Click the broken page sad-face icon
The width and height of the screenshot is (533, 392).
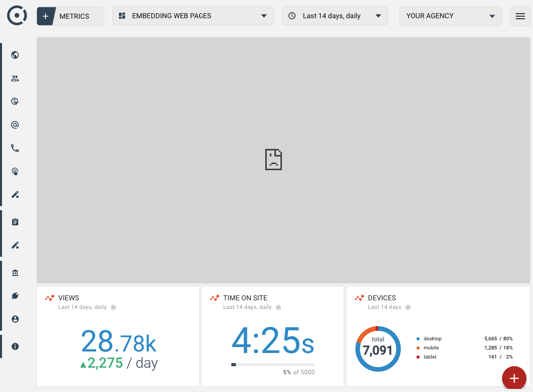(x=273, y=160)
